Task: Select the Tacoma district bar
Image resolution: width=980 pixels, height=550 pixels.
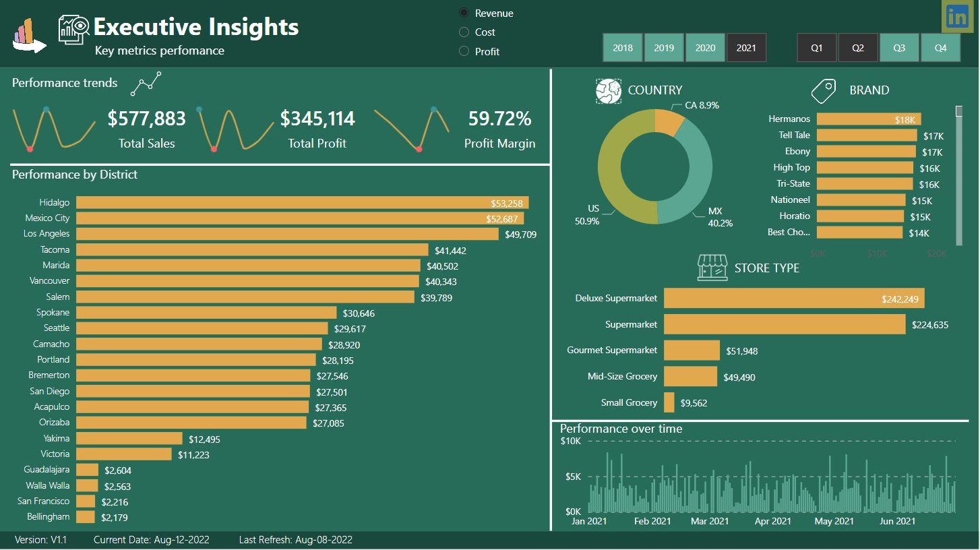Action: pos(252,249)
